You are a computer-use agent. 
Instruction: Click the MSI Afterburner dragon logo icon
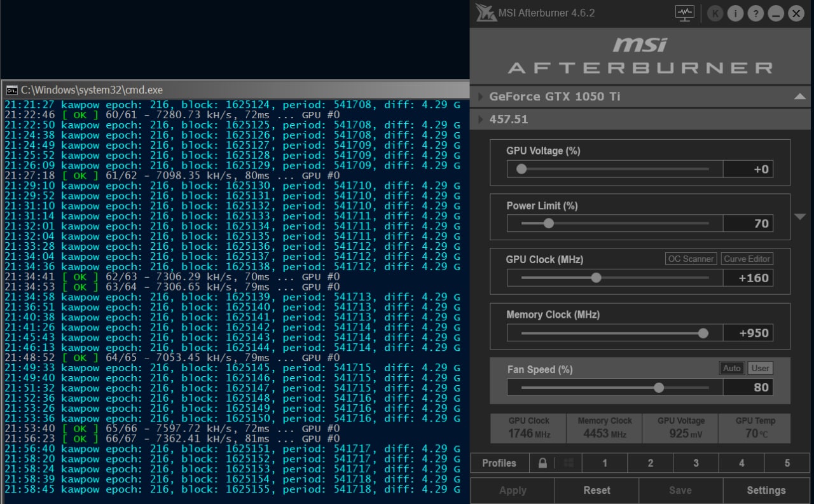click(486, 13)
